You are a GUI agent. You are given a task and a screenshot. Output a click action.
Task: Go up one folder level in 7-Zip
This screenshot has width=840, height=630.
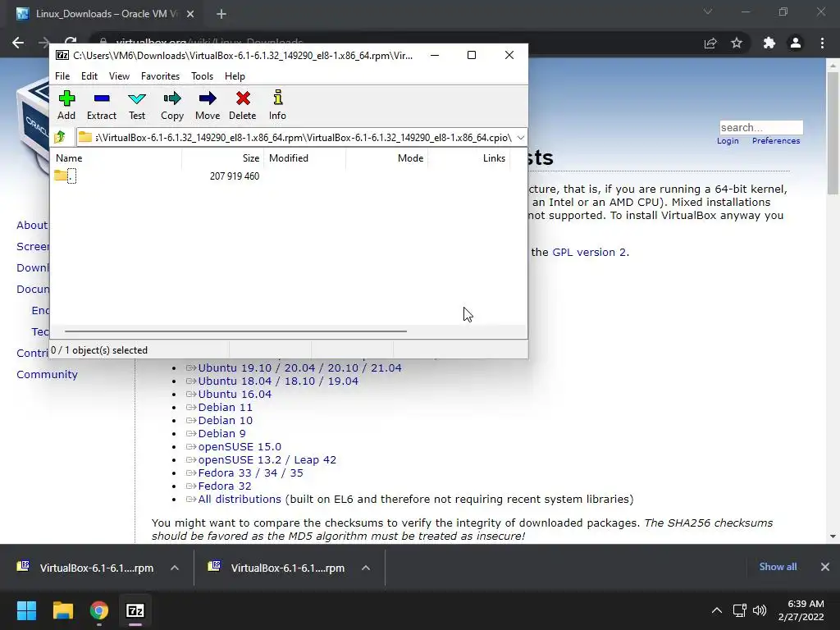click(60, 137)
